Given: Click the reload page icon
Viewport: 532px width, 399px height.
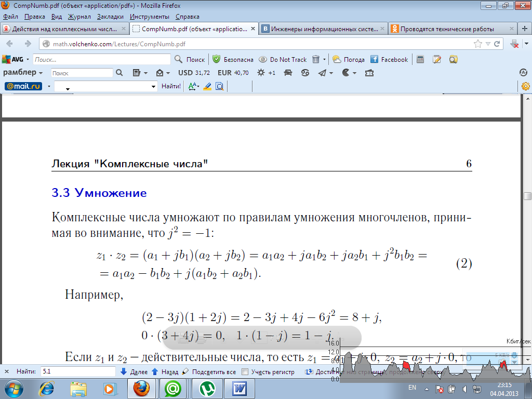Looking at the screenshot, I should (497, 44).
